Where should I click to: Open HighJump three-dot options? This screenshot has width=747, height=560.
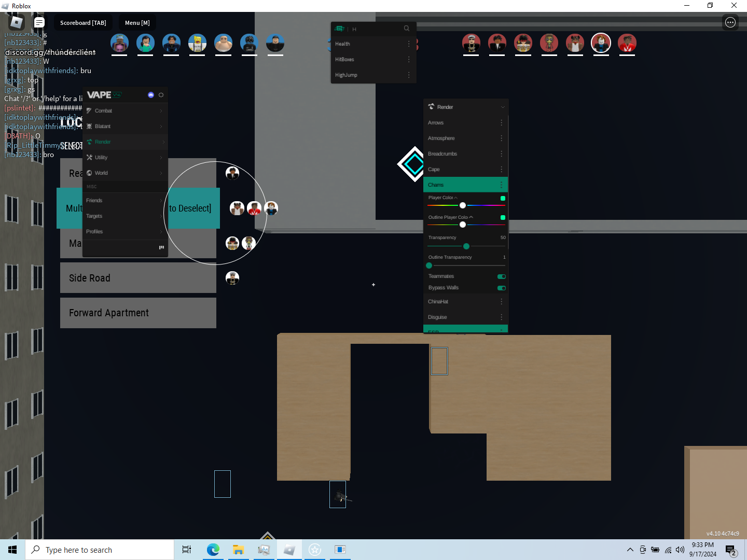pyautogui.click(x=409, y=75)
